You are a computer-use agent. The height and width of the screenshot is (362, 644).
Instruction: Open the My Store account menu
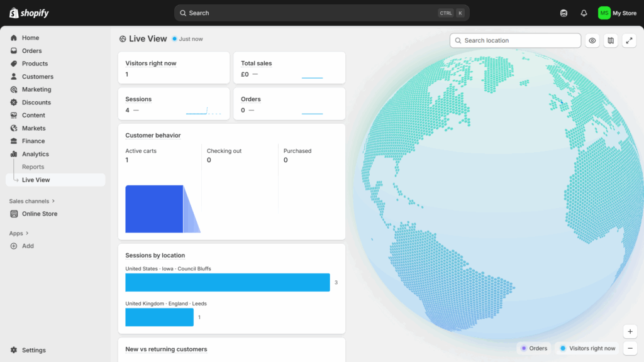(617, 13)
